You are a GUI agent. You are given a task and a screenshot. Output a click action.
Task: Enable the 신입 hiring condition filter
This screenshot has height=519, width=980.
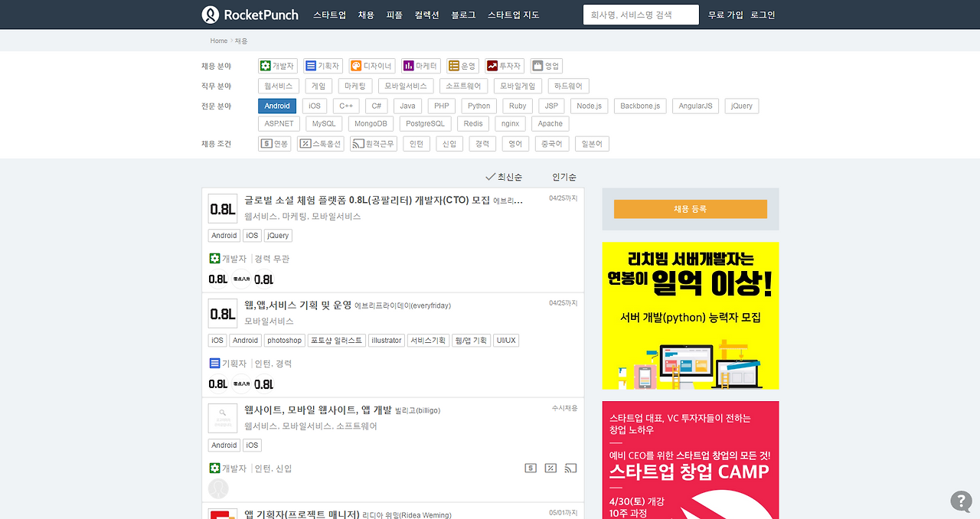449,142
